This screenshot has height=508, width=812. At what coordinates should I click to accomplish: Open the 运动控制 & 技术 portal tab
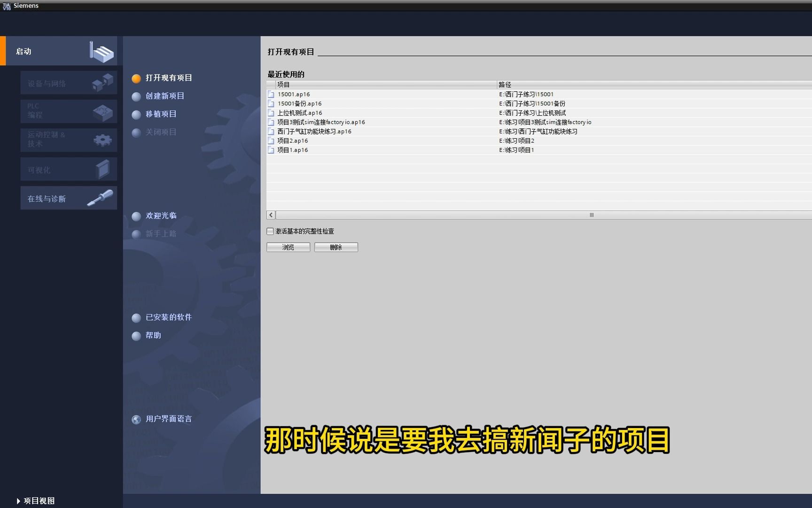(69, 140)
